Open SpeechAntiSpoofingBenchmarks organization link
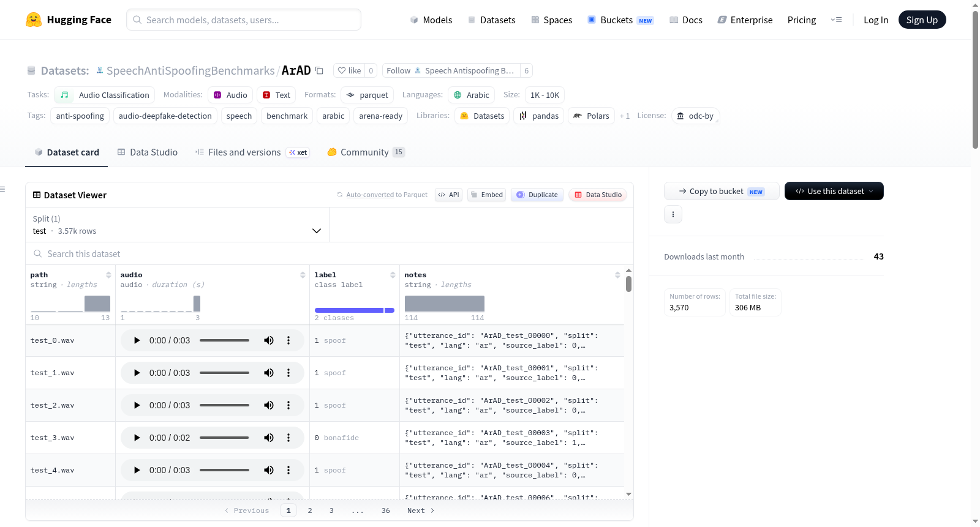Viewport: 980px width, 527px height. (x=190, y=70)
